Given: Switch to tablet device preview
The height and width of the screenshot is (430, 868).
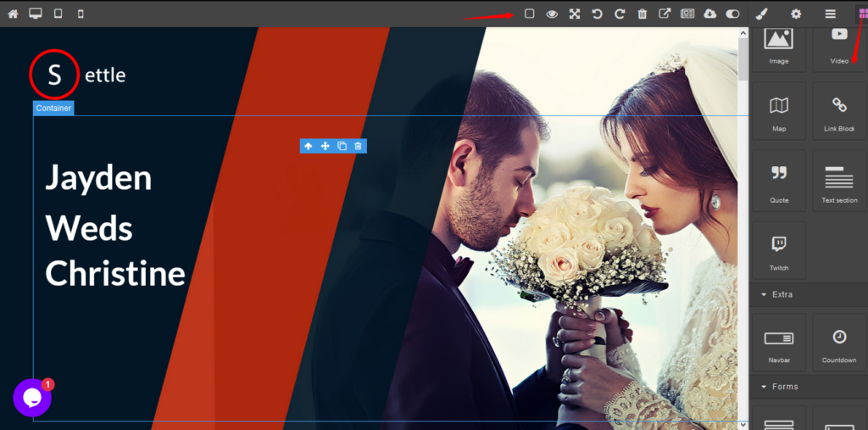Looking at the screenshot, I should pyautogui.click(x=58, y=14).
